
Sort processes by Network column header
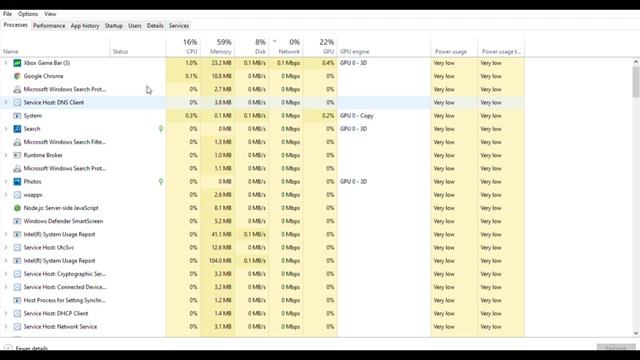pyautogui.click(x=286, y=47)
